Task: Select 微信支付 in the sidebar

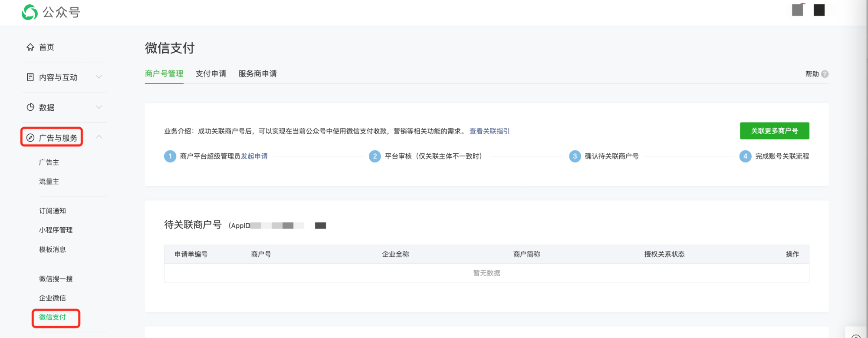Action: [x=53, y=317]
